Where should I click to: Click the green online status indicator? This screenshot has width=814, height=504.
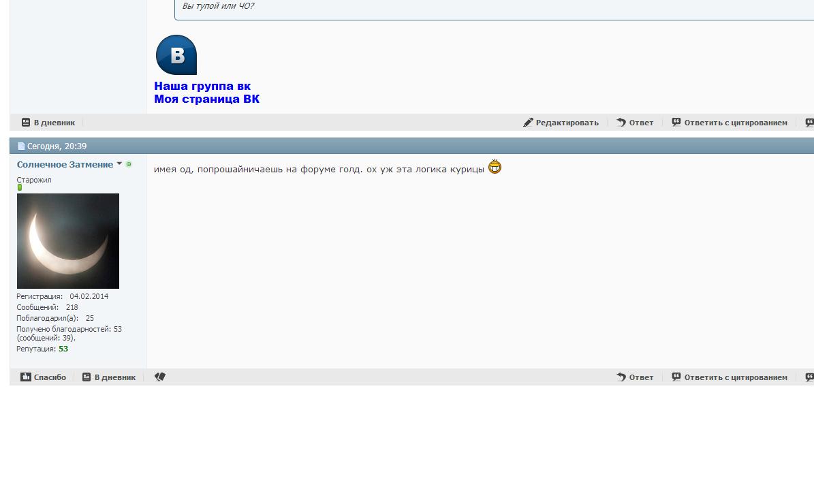pos(129,164)
